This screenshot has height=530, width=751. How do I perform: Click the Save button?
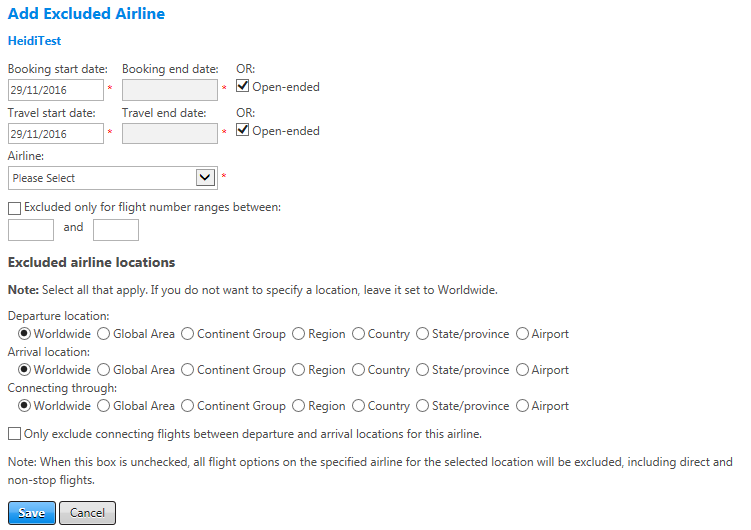tap(32, 513)
